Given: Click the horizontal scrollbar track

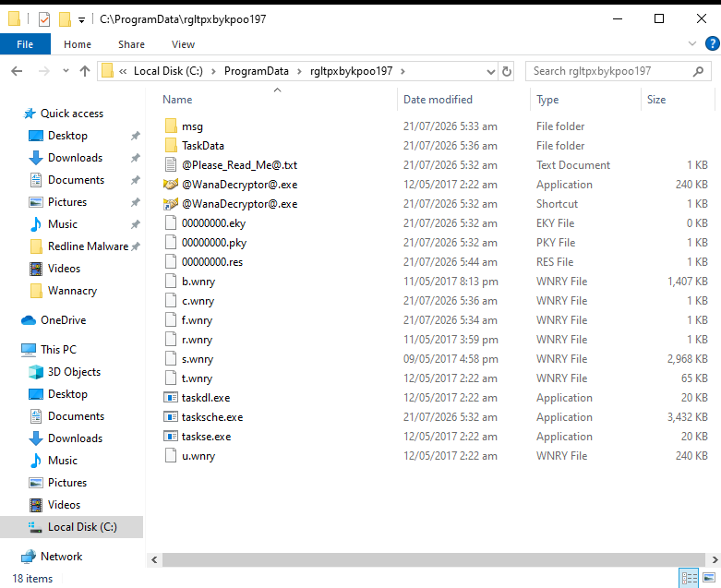Looking at the screenshot, I should click(433, 559).
